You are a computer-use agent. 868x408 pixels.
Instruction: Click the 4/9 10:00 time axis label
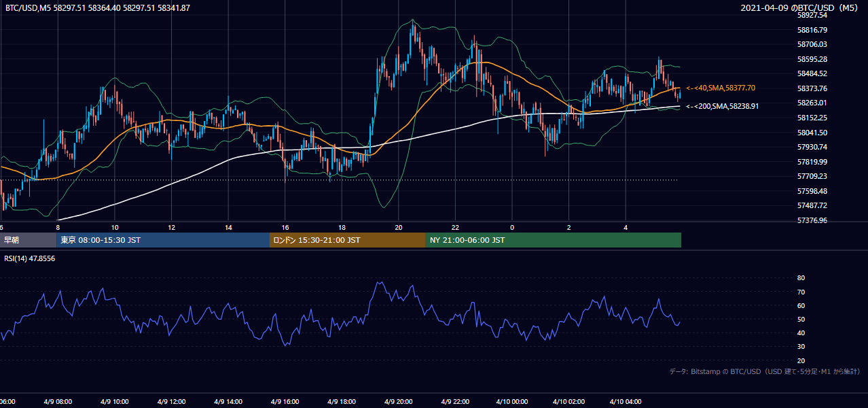coord(115,402)
